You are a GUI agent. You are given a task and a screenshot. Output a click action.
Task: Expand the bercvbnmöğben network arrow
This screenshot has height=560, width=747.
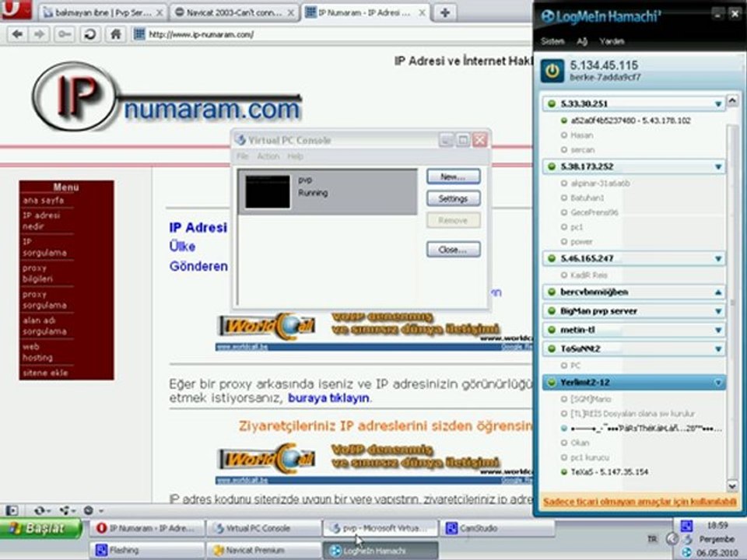(x=718, y=292)
